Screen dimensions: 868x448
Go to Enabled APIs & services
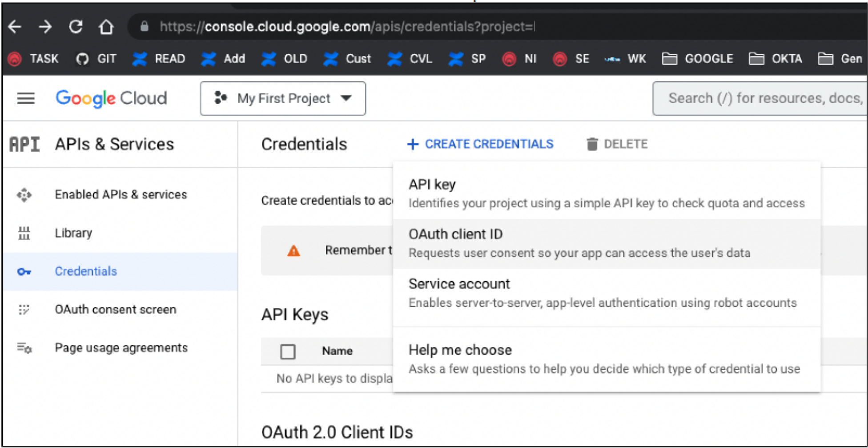[x=121, y=195]
